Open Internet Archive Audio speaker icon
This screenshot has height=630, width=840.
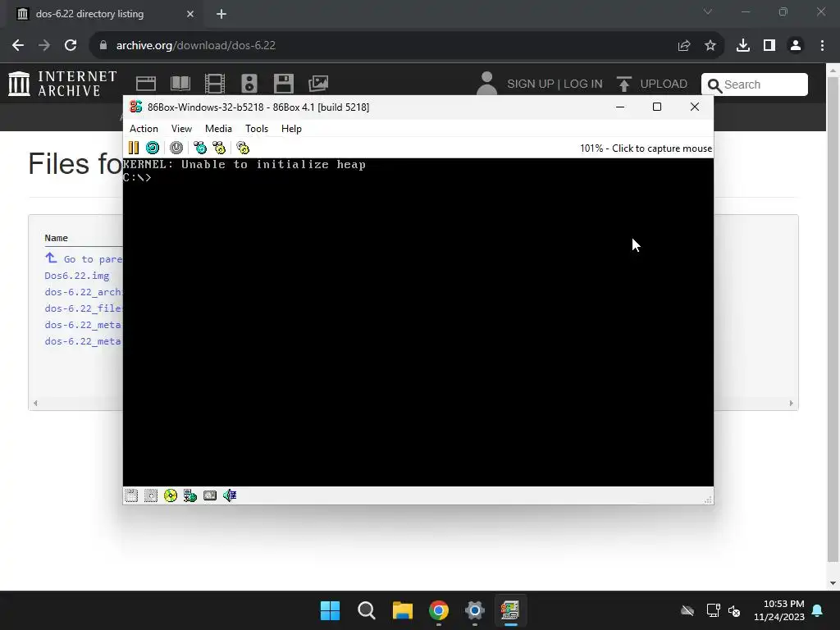(x=249, y=84)
